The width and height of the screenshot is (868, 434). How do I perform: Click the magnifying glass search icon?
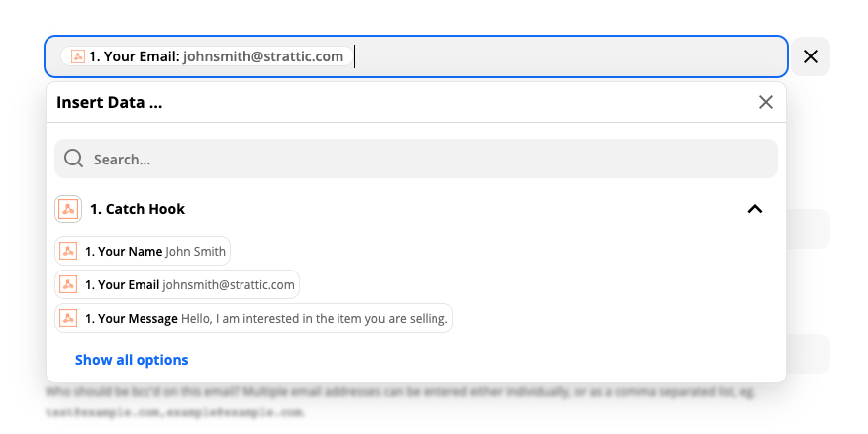(x=73, y=159)
